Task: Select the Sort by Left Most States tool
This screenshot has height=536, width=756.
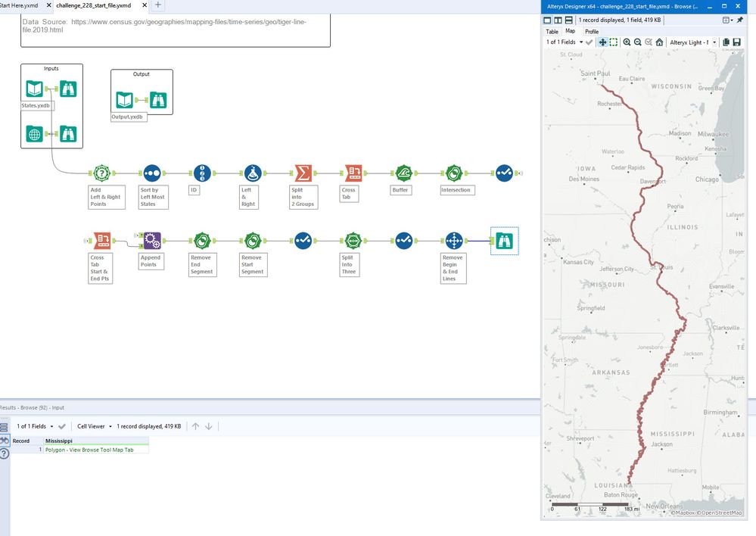Action: pos(152,173)
